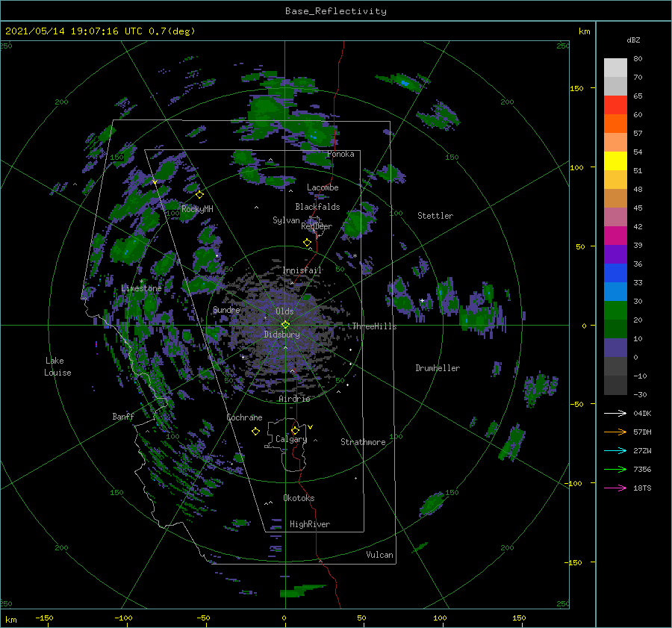Click the dBZ legend heading
Image resolution: width=672 pixels, height=628 pixels.
click(x=633, y=40)
